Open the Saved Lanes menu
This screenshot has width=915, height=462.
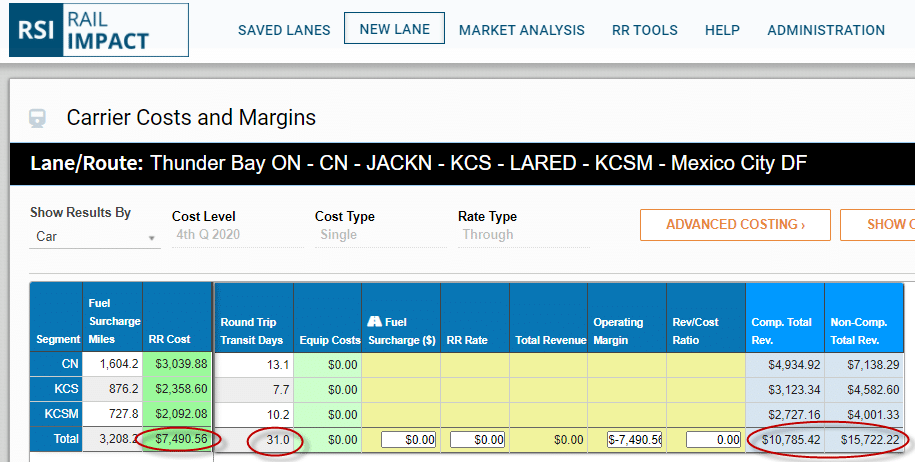[x=284, y=30]
